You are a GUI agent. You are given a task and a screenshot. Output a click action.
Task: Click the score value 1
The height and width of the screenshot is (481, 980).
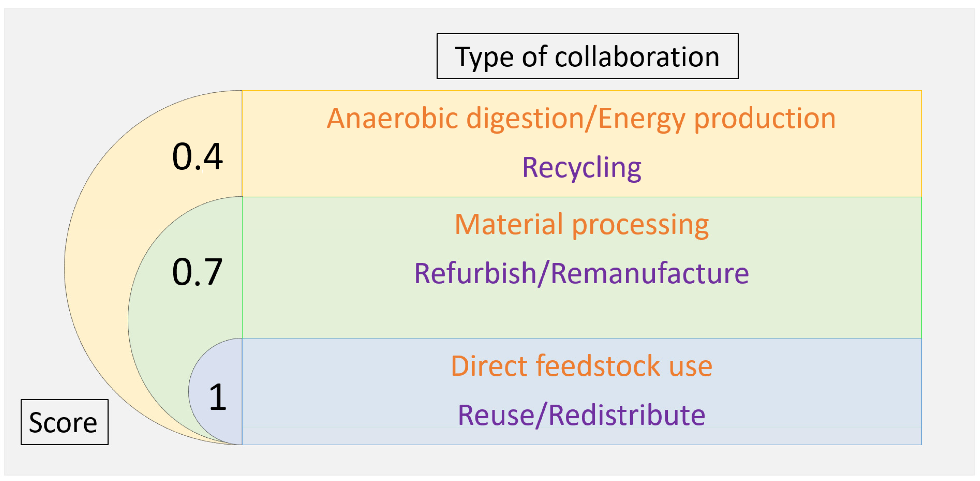tap(218, 397)
